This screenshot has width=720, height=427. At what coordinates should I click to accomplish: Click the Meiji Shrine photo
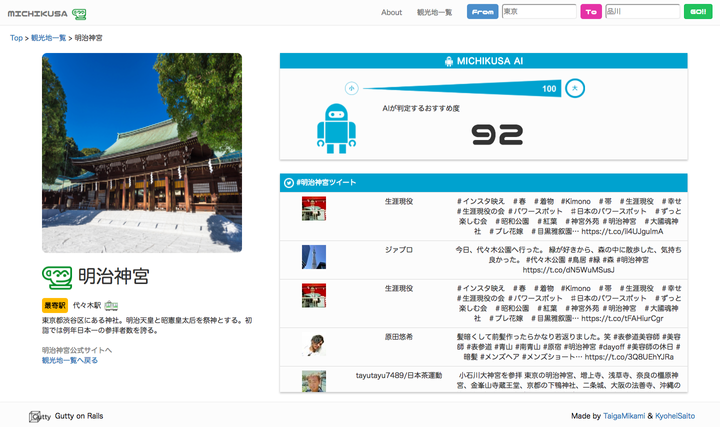142,153
